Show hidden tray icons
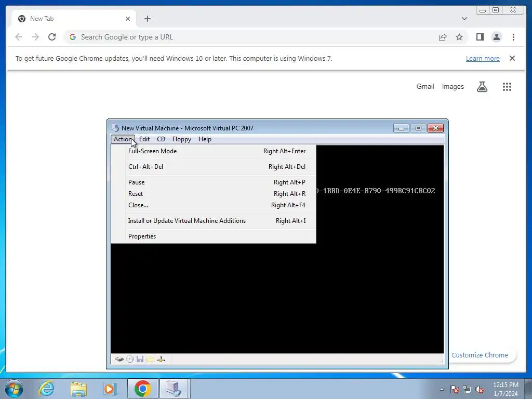 tap(442, 389)
